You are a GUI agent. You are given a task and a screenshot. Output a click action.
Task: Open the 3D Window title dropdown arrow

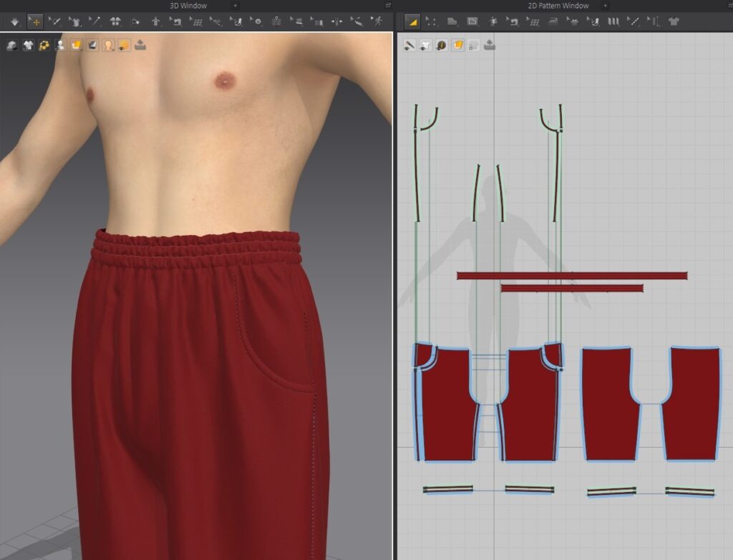coord(236,5)
